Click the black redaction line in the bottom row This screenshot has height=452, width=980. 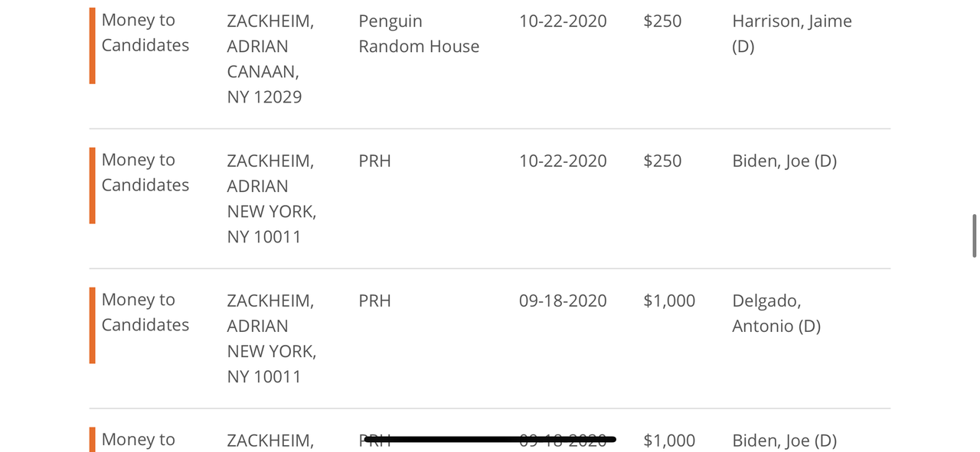point(490,439)
